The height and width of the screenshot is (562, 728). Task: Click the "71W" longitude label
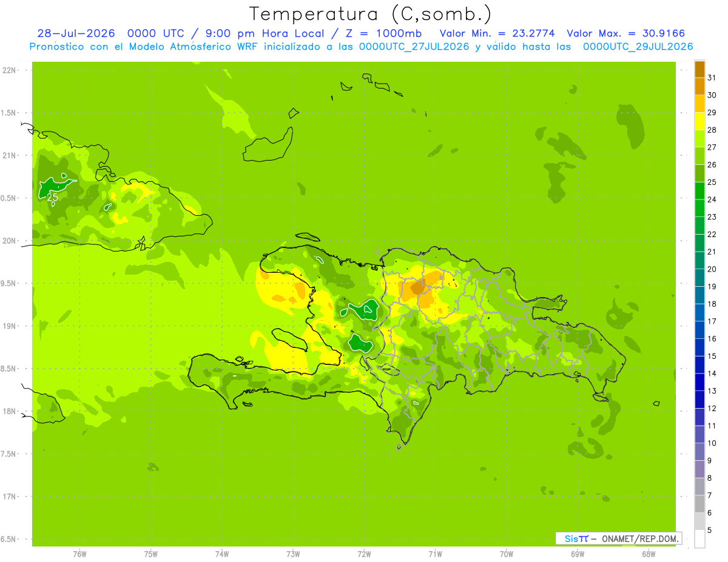[435, 554]
